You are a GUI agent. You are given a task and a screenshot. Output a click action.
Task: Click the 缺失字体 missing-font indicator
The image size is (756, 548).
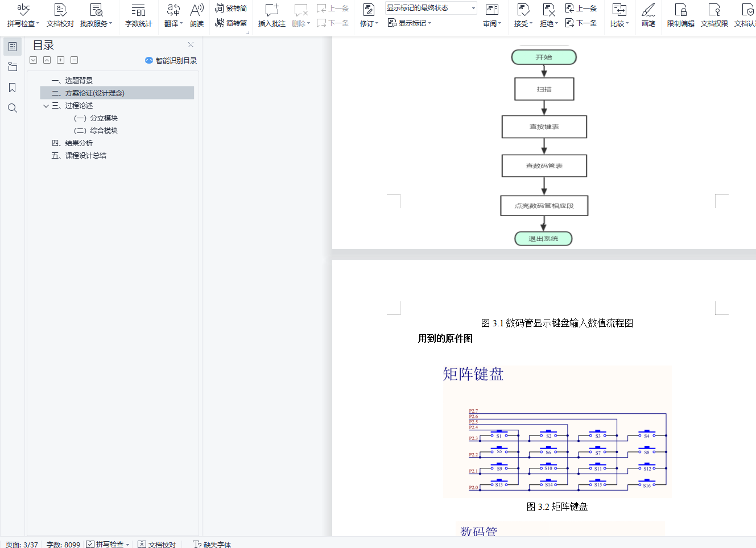coord(212,544)
